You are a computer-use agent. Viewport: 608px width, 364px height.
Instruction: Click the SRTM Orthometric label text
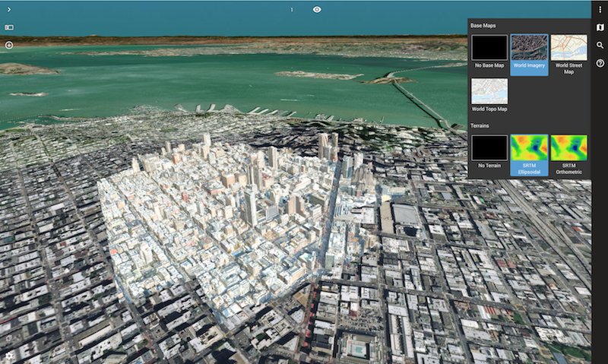pyautogui.click(x=568, y=169)
